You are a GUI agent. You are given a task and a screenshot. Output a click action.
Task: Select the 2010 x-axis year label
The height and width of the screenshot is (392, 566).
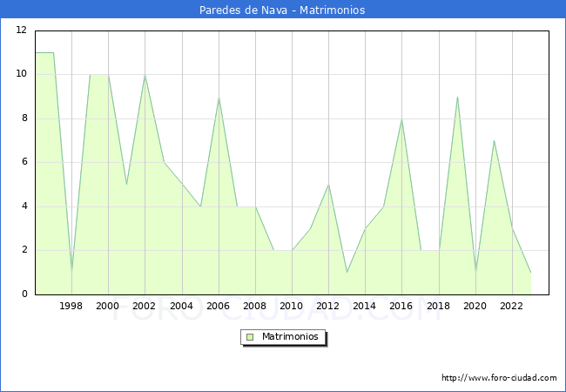(292, 306)
